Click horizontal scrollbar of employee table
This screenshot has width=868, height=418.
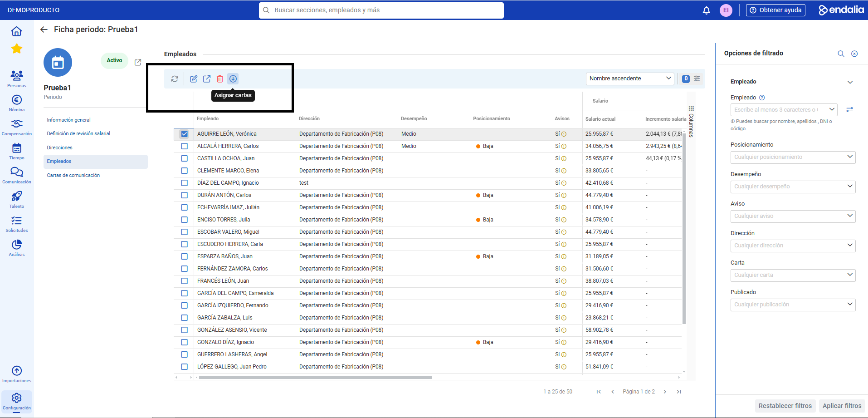(315, 377)
